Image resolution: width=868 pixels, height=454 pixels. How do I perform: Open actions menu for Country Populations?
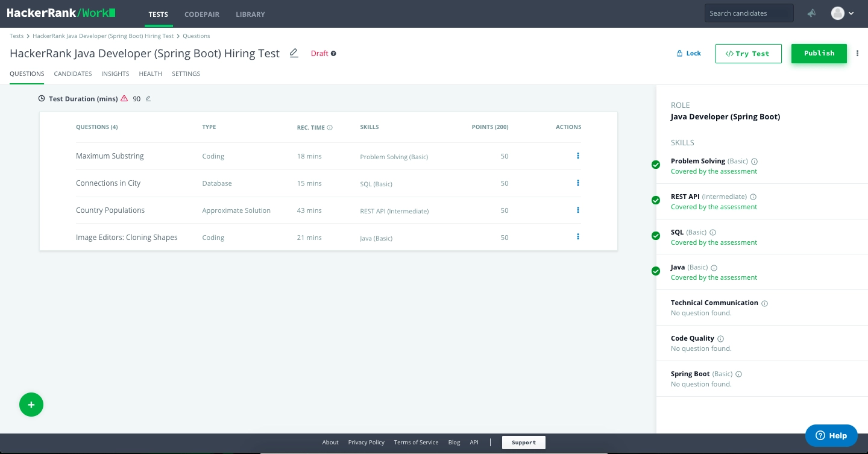[x=578, y=210]
